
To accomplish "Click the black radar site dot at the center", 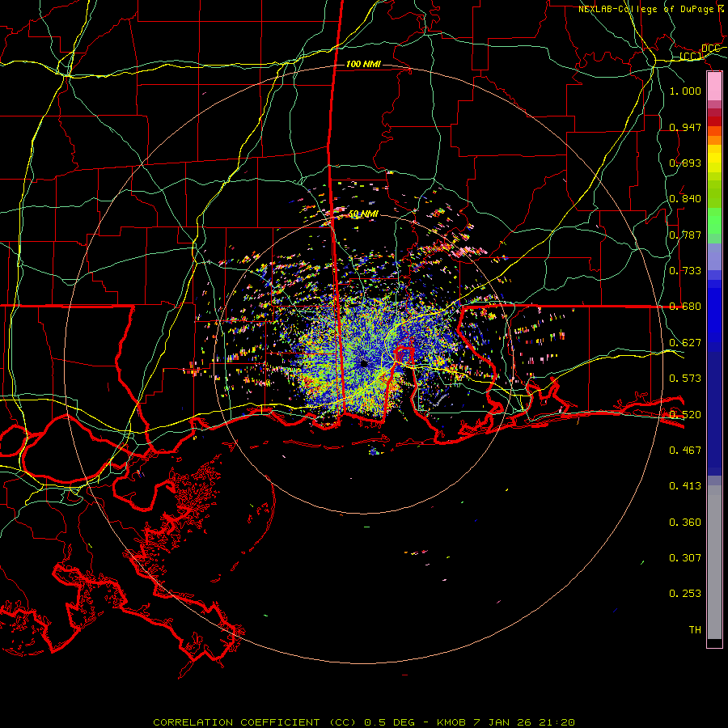I will point(364,364).
